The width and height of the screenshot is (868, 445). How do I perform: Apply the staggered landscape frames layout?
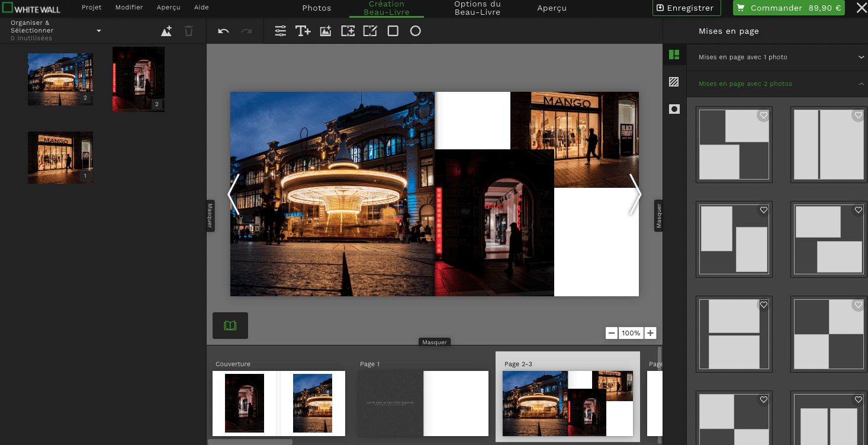tap(829, 239)
